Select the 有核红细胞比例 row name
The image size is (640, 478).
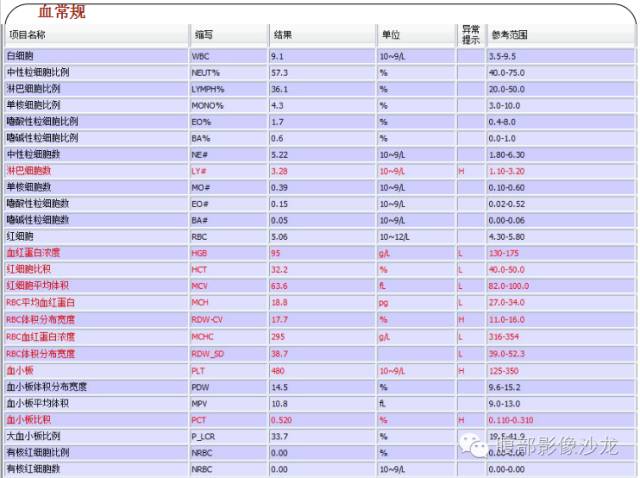click(38, 453)
